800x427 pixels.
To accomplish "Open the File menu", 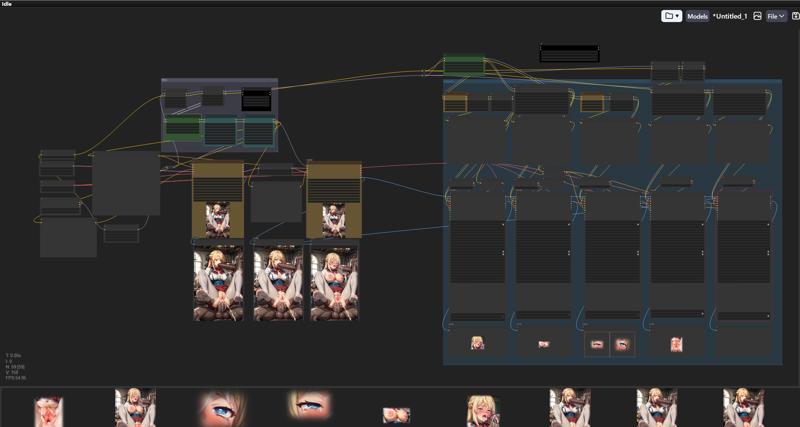I will click(x=776, y=16).
